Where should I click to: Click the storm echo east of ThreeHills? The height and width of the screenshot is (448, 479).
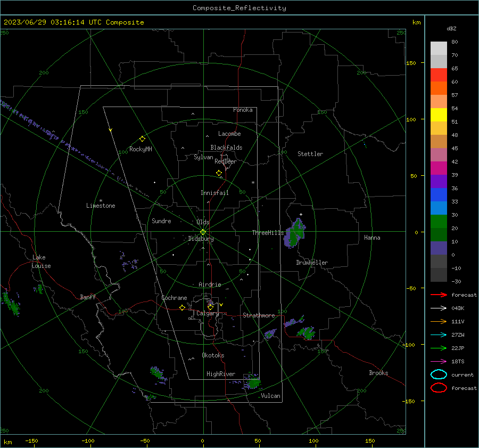tap(295, 233)
